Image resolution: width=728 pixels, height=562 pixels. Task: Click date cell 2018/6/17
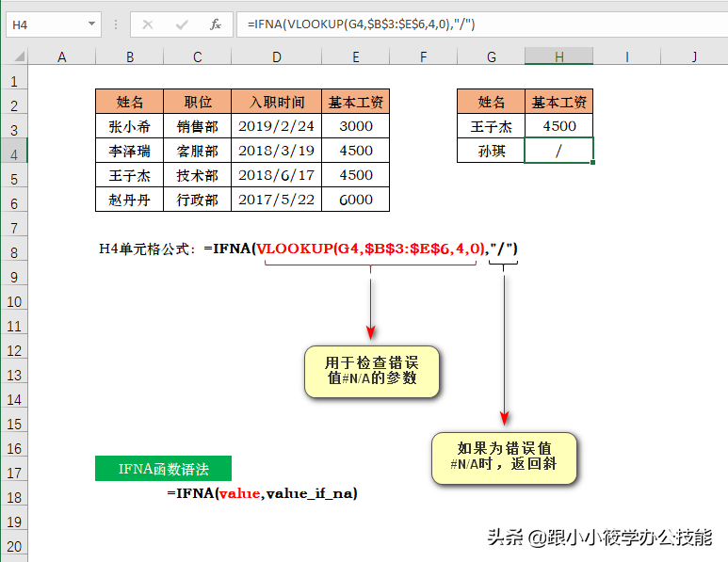pos(276,175)
